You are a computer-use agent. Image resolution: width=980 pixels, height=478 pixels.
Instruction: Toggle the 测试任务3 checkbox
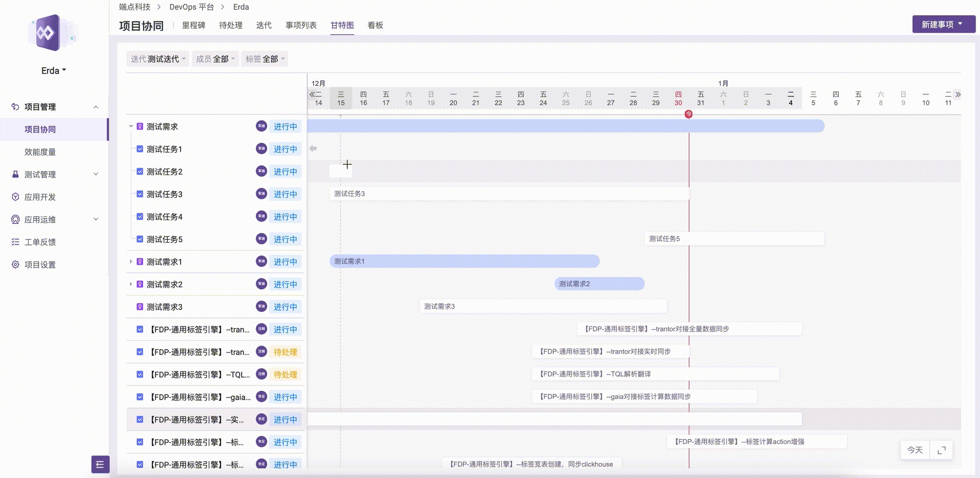[x=139, y=194]
